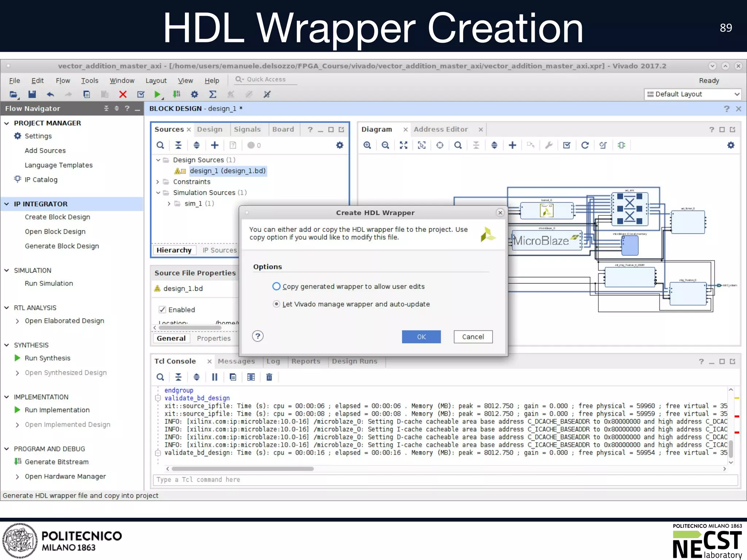Click the dialog help question-mark icon
Image resolution: width=747 pixels, height=560 pixels.
(258, 336)
